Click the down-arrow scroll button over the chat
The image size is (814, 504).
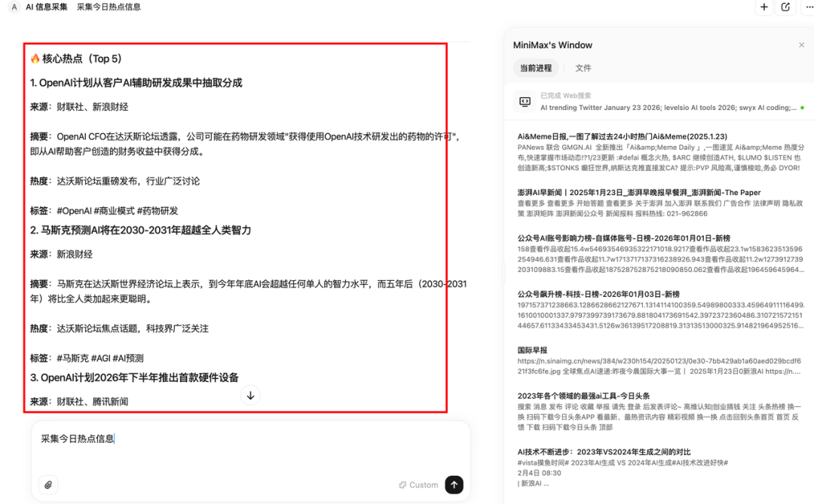pyautogui.click(x=250, y=395)
